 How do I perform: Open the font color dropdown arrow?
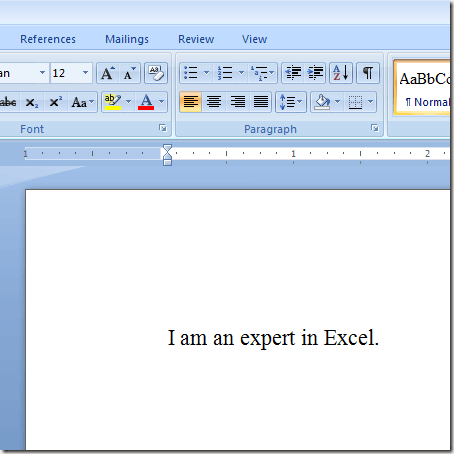click(161, 102)
